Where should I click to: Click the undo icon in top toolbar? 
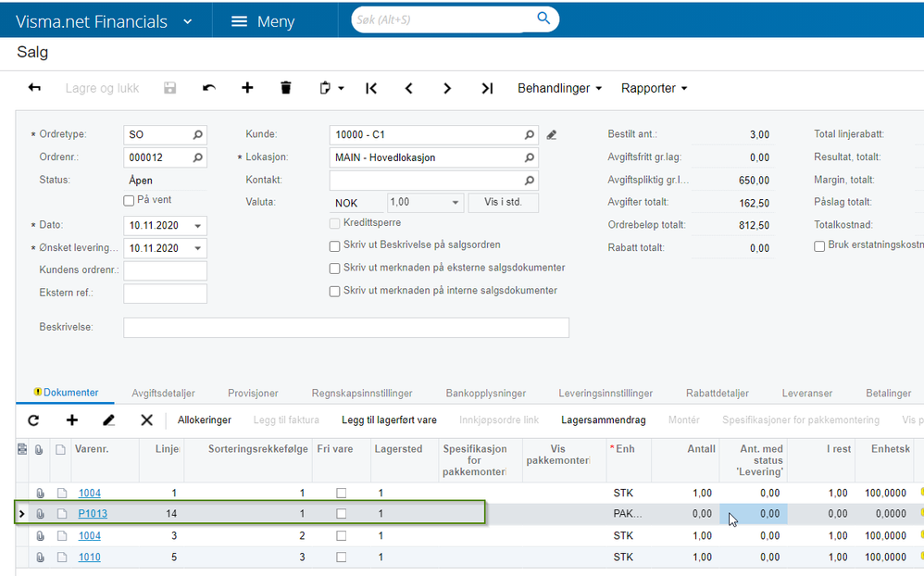pyautogui.click(x=209, y=88)
